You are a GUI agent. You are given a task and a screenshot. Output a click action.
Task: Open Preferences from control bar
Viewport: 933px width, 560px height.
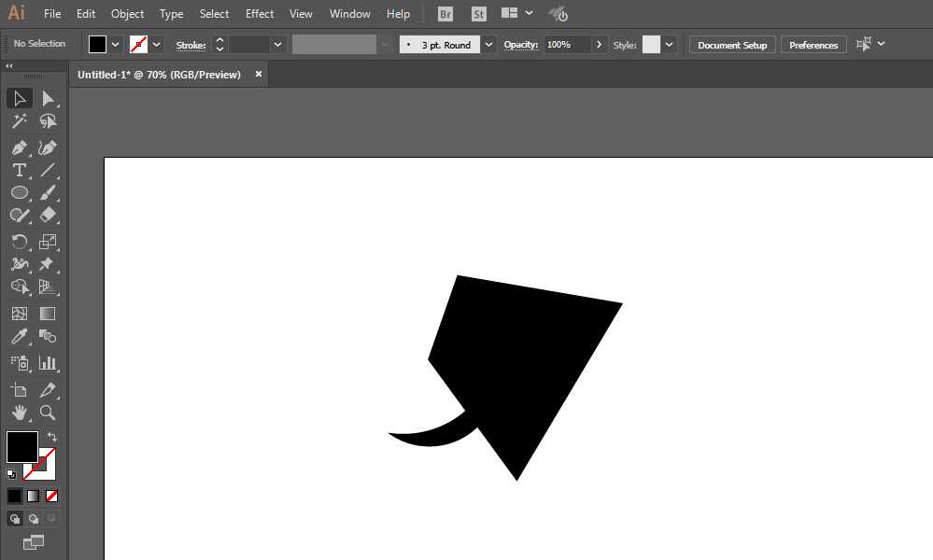[813, 45]
